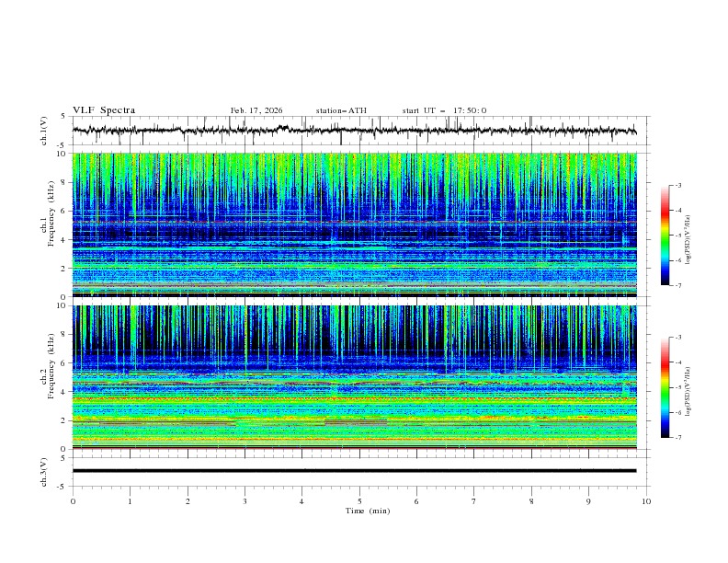Click time axis tick label '10'
The image size is (728, 563).
pyautogui.click(x=646, y=501)
